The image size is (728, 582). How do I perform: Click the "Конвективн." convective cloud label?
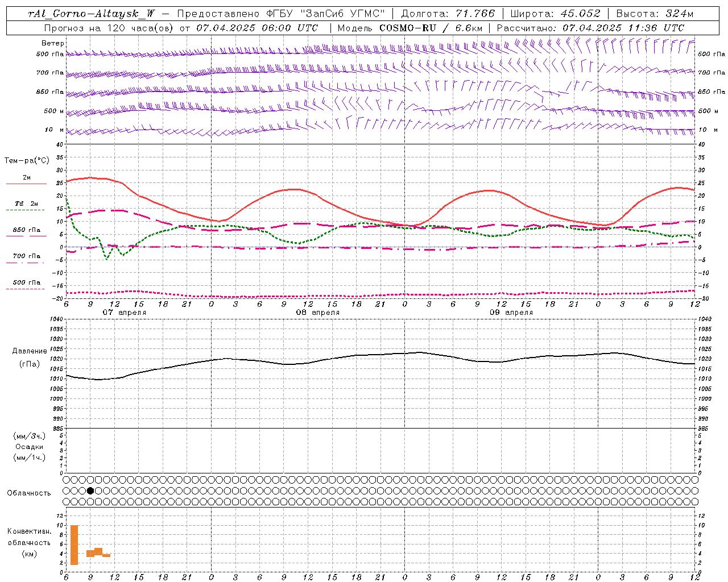click(29, 531)
